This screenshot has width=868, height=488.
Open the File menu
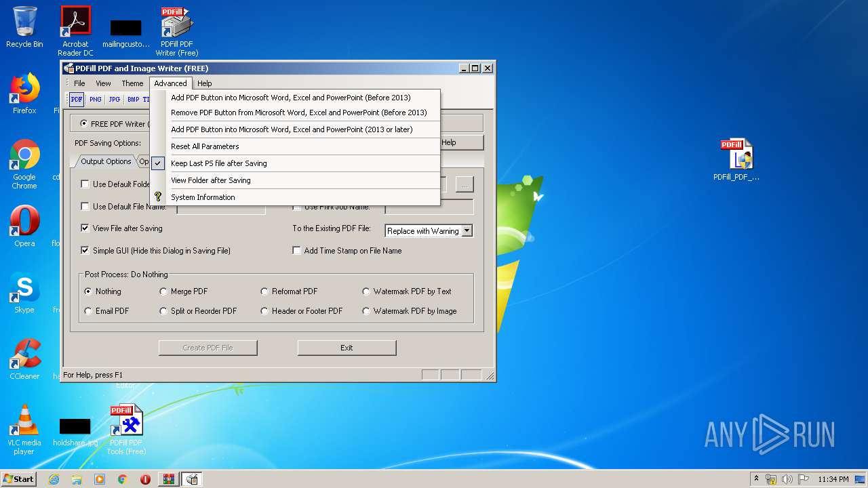tap(79, 83)
